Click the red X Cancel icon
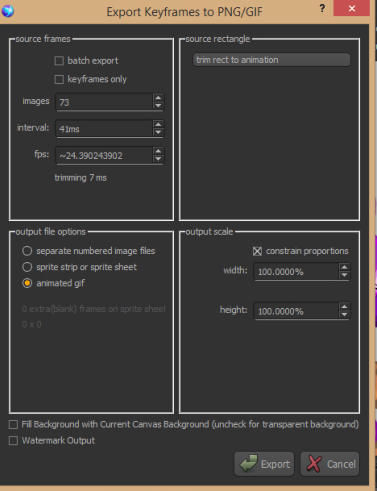Image resolution: width=377 pixels, height=491 pixels. pyautogui.click(x=314, y=464)
